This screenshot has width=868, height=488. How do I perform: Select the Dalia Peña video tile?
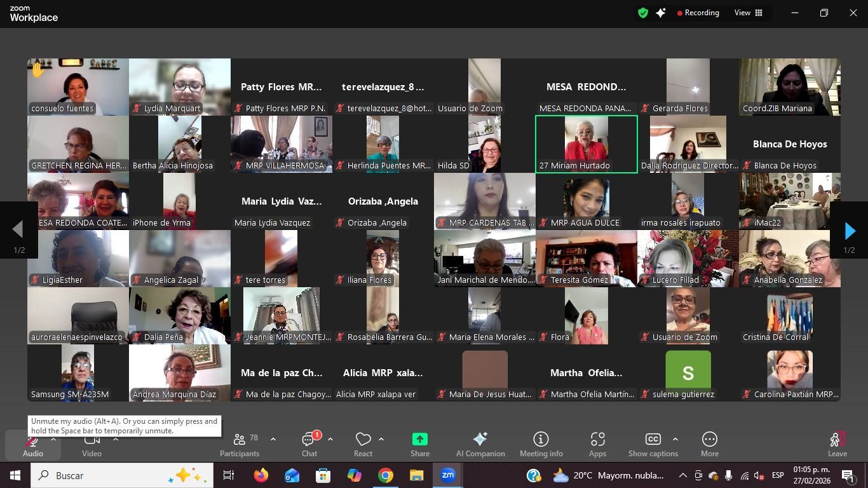[180, 316]
